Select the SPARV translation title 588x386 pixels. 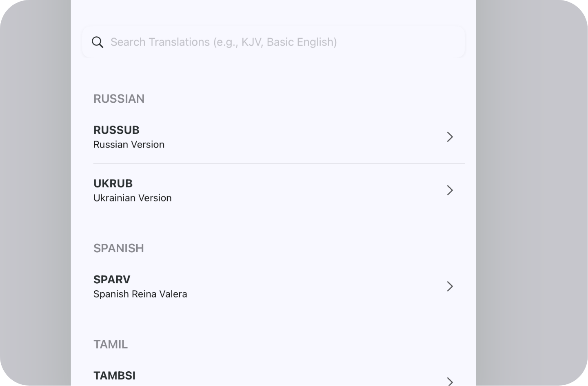tap(112, 280)
